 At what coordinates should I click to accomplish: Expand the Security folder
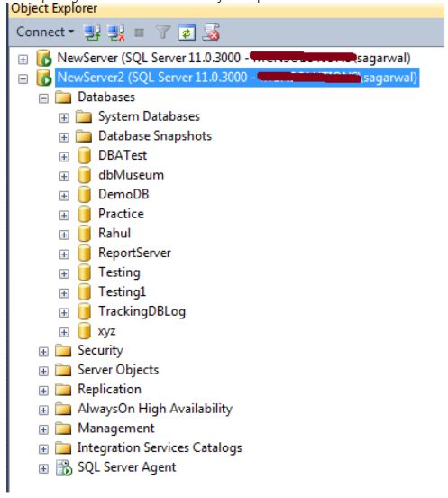click(43, 352)
